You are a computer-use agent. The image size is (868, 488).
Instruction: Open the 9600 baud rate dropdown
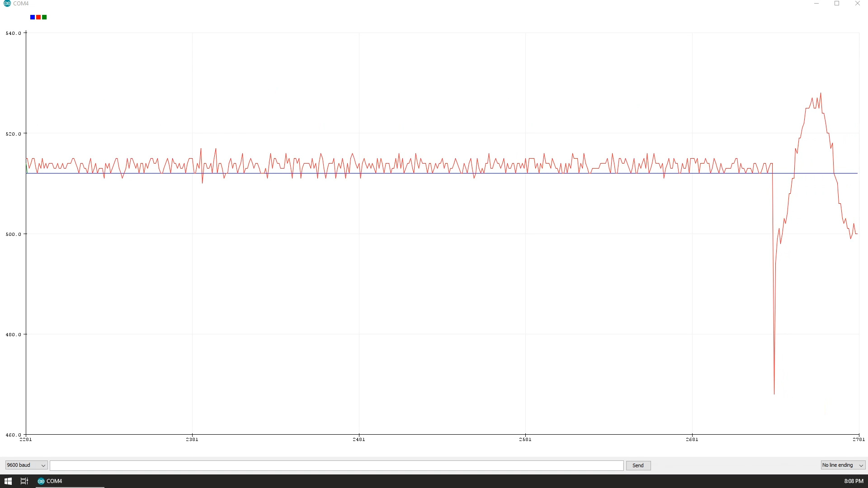coord(25,465)
